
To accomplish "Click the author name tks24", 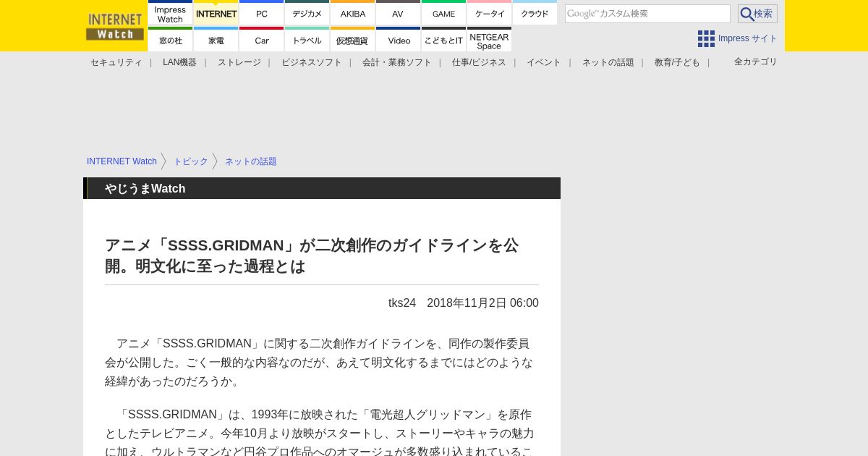I will (x=402, y=303).
